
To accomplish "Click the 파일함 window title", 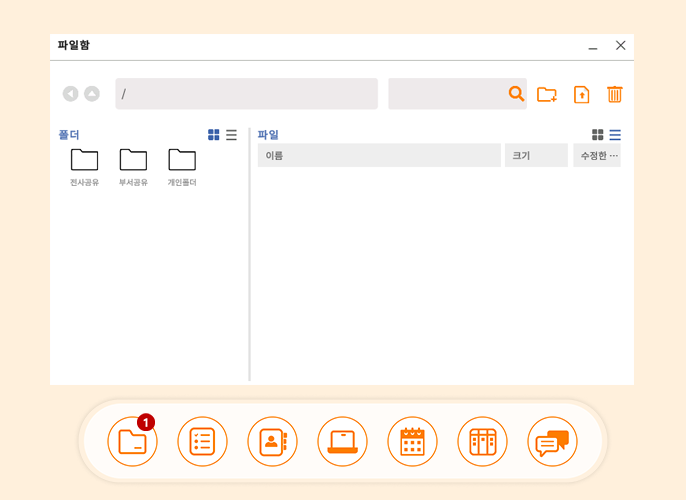I will click(x=74, y=45).
